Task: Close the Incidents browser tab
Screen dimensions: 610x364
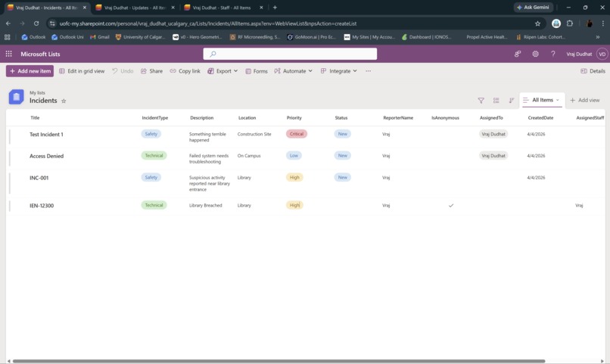Action: point(85,8)
